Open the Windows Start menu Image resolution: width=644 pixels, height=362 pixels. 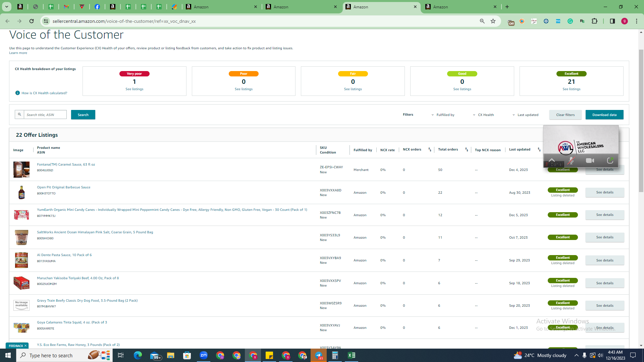pyautogui.click(x=8, y=355)
